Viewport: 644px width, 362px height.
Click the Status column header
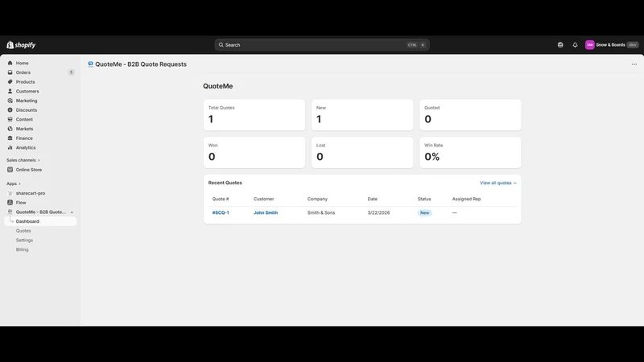[424, 199]
